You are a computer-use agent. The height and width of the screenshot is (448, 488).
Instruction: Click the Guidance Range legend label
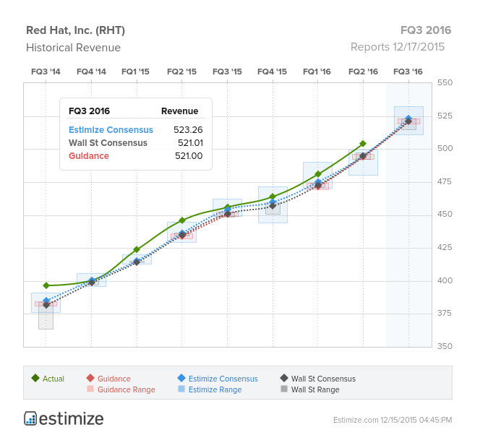126,389
